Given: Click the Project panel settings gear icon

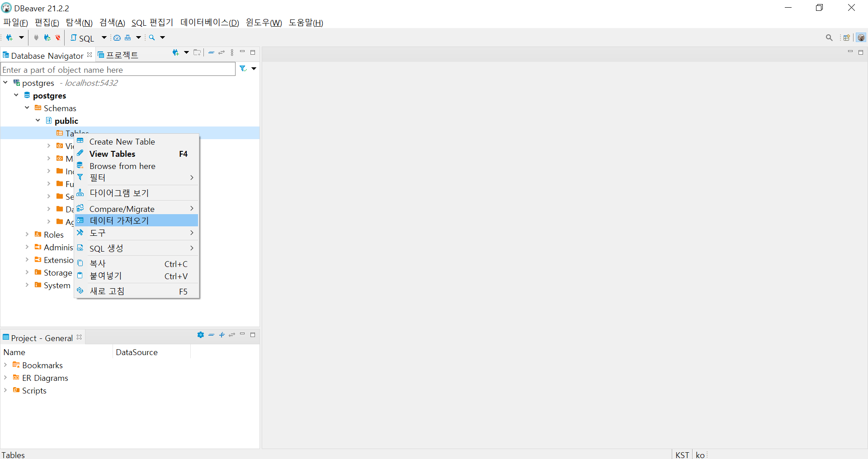Looking at the screenshot, I should [x=201, y=335].
